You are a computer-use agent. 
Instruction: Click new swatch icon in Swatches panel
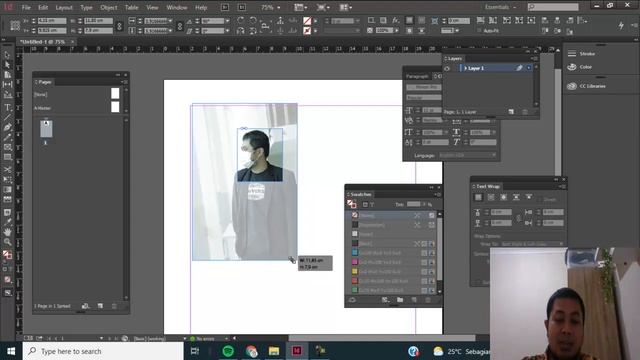(x=414, y=300)
